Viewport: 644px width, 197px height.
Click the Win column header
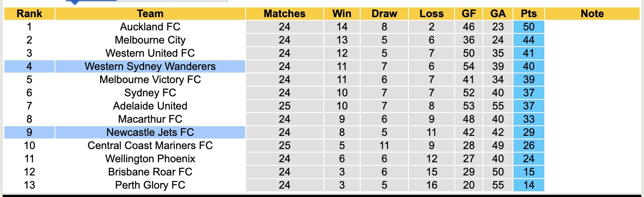coord(342,14)
